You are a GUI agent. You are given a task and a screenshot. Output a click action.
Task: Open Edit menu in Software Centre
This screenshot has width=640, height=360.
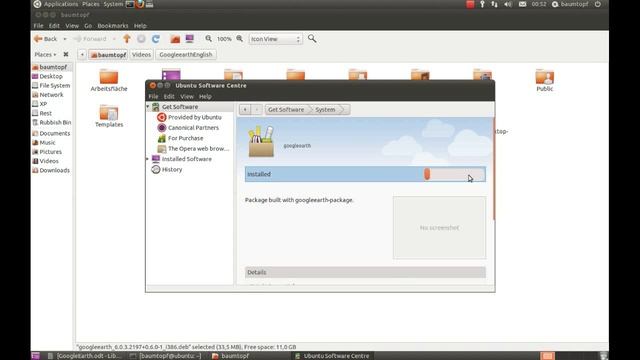click(x=169, y=97)
